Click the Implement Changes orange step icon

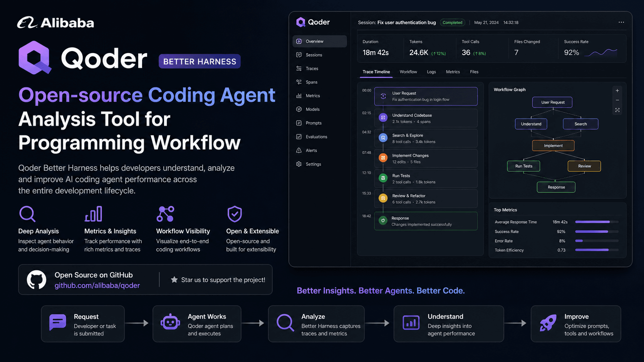click(383, 158)
